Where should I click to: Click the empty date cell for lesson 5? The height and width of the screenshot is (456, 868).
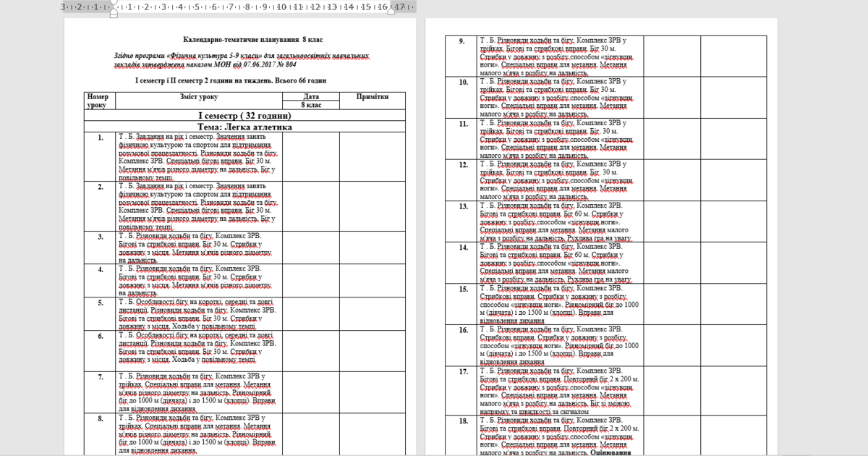[x=311, y=313]
